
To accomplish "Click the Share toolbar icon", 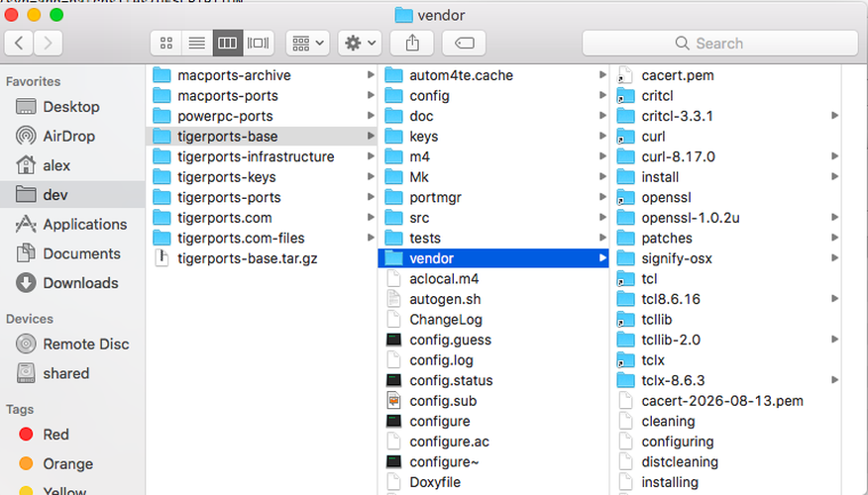I will point(412,44).
